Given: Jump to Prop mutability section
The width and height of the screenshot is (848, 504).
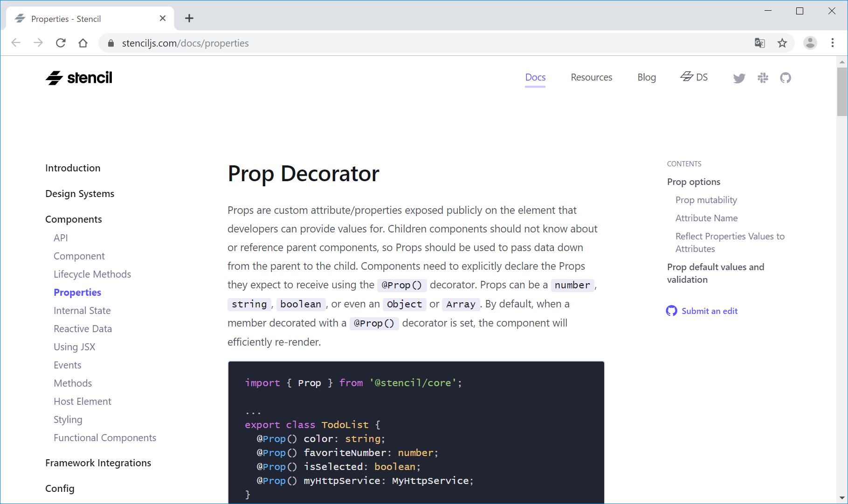Looking at the screenshot, I should pos(706,200).
